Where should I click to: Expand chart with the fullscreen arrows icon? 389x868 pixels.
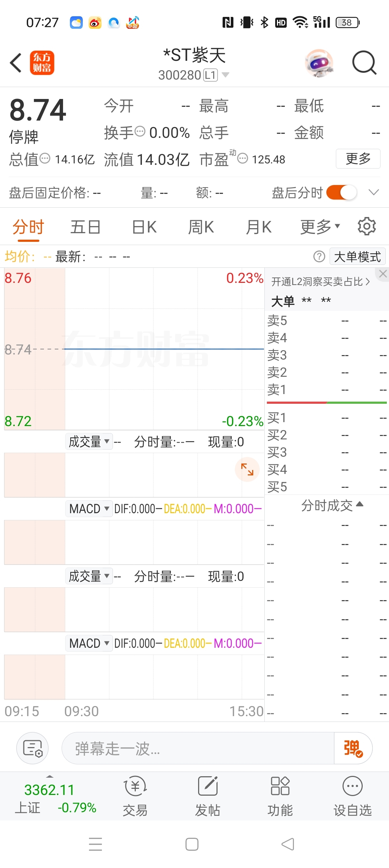click(247, 469)
